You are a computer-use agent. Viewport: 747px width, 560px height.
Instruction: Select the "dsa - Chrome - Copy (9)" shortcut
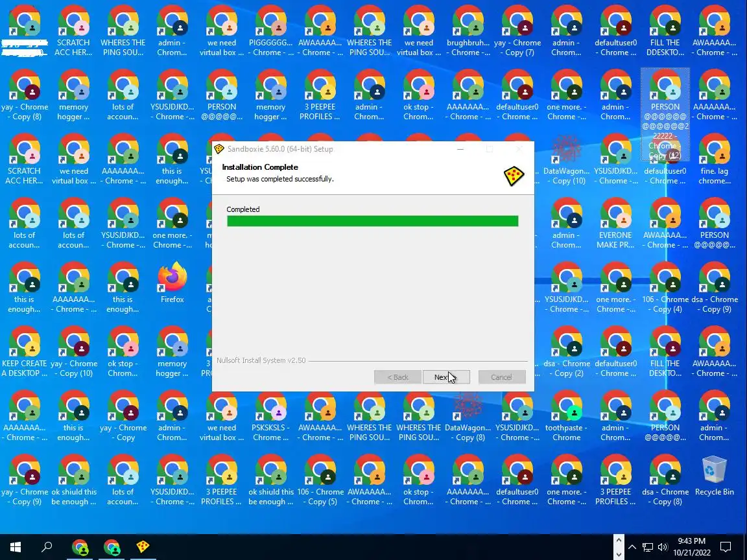pyautogui.click(x=714, y=288)
